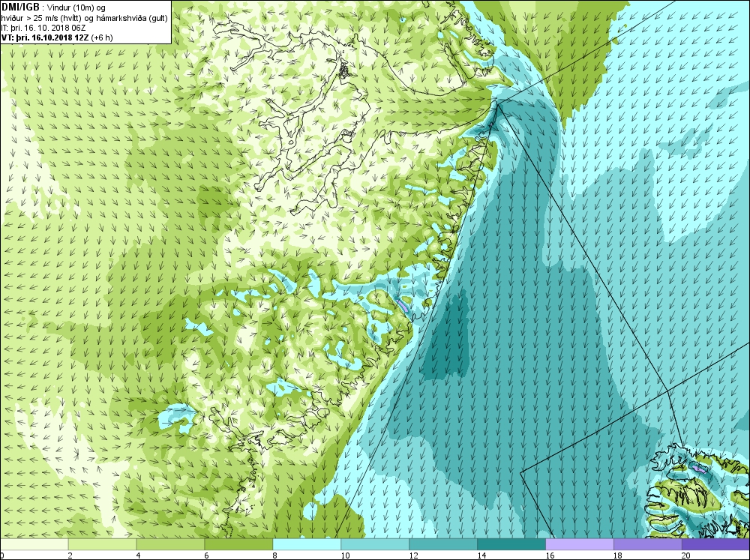Click the legend scale label '6'
The height and width of the screenshot is (560, 750).
click(207, 556)
